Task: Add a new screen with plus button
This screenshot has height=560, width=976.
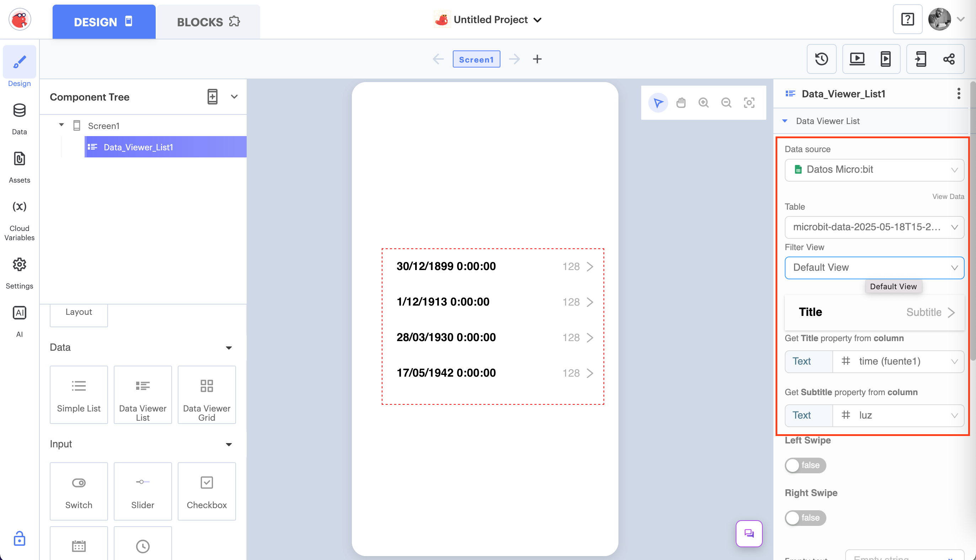Action: 537,59
